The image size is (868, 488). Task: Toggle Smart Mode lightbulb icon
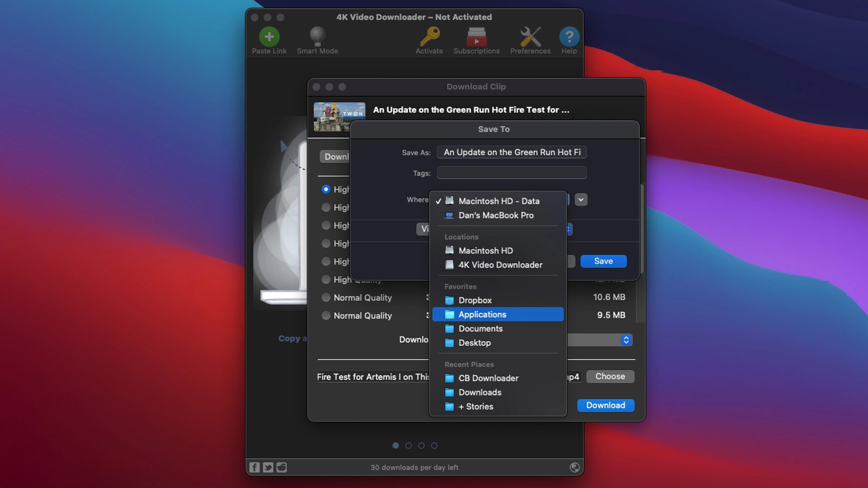[317, 37]
